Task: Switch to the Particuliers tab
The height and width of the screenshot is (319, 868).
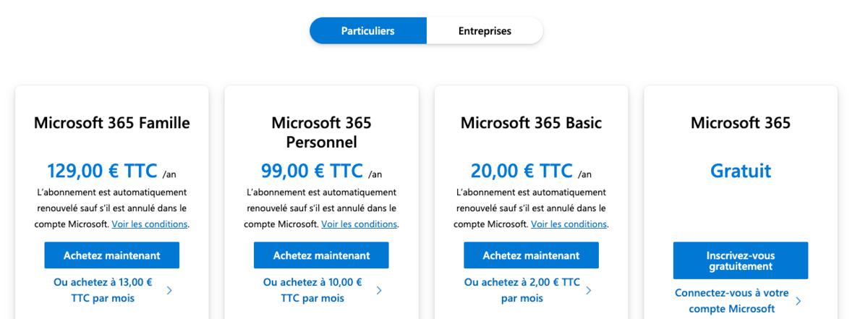Action: (x=367, y=31)
